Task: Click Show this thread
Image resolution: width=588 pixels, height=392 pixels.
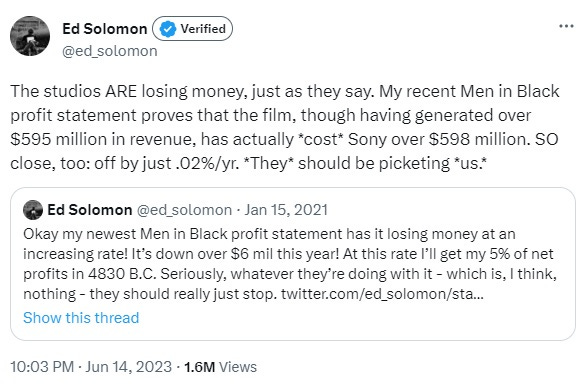Action: (81, 318)
